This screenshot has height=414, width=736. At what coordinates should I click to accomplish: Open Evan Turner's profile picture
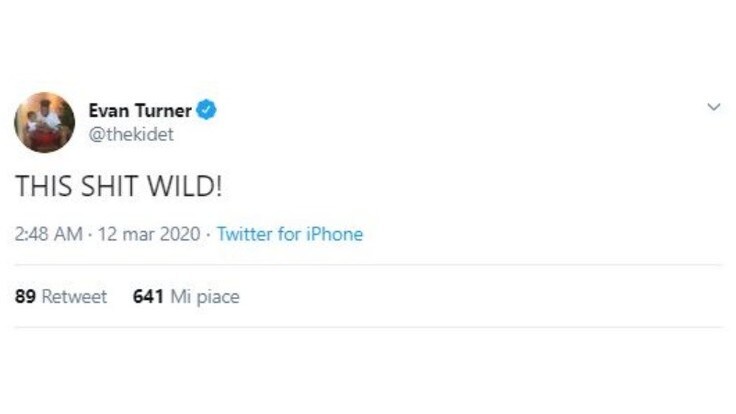[45, 123]
